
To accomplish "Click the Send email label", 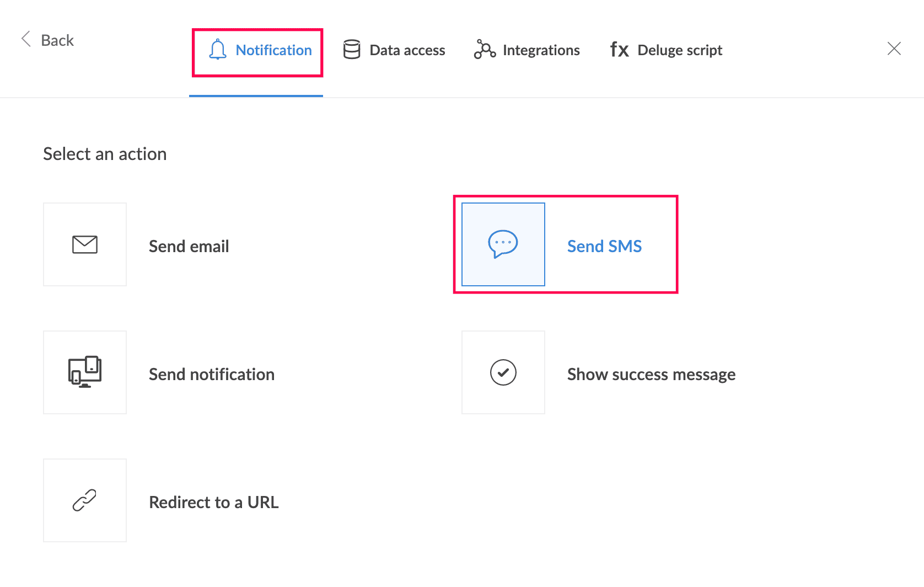I will [x=189, y=246].
